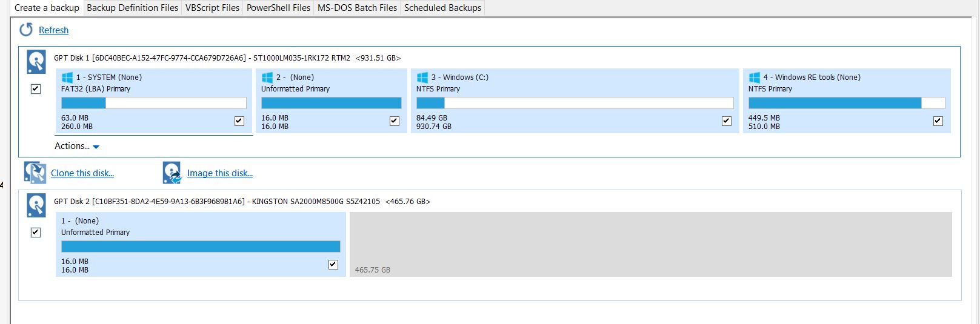Image resolution: width=980 pixels, height=324 pixels.
Task: Click the Image this disk icon
Action: click(172, 173)
